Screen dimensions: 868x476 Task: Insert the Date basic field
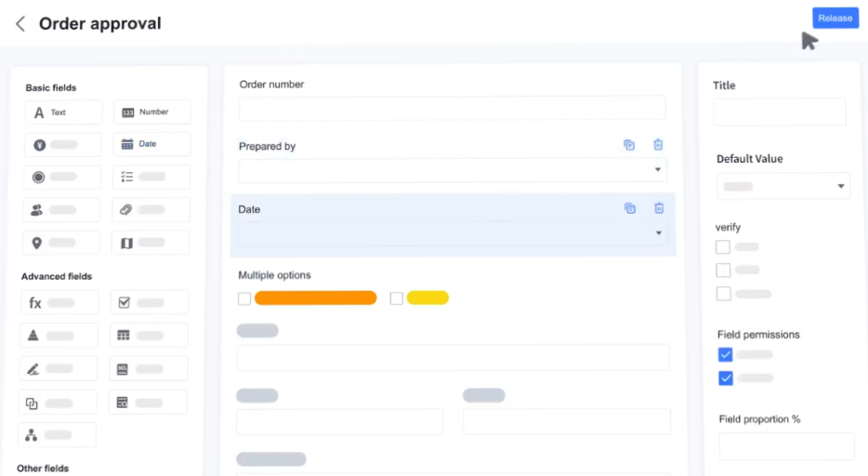coord(152,144)
